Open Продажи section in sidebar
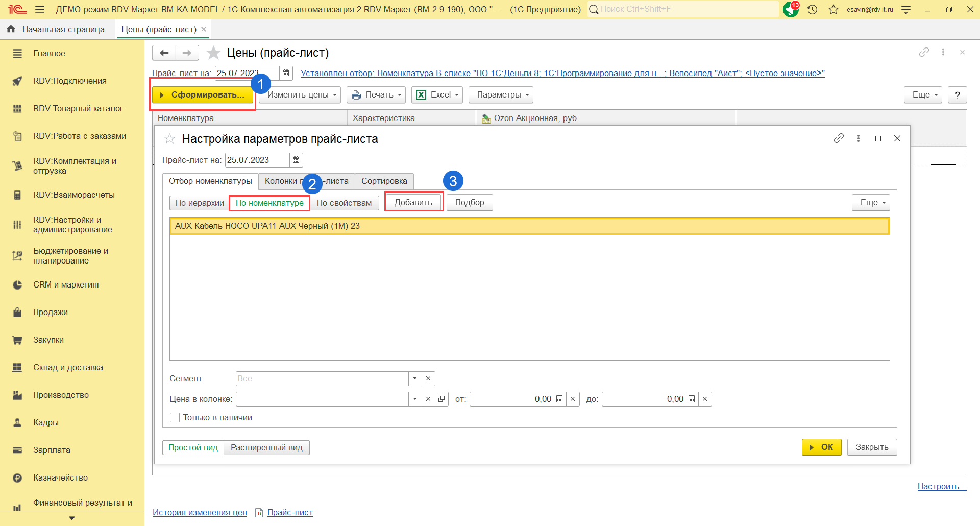 (51, 313)
